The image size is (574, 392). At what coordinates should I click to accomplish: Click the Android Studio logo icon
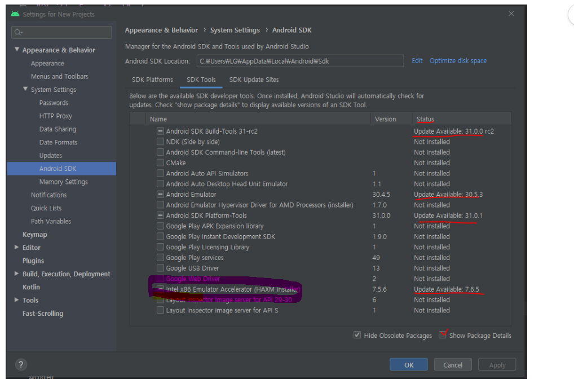coord(15,14)
